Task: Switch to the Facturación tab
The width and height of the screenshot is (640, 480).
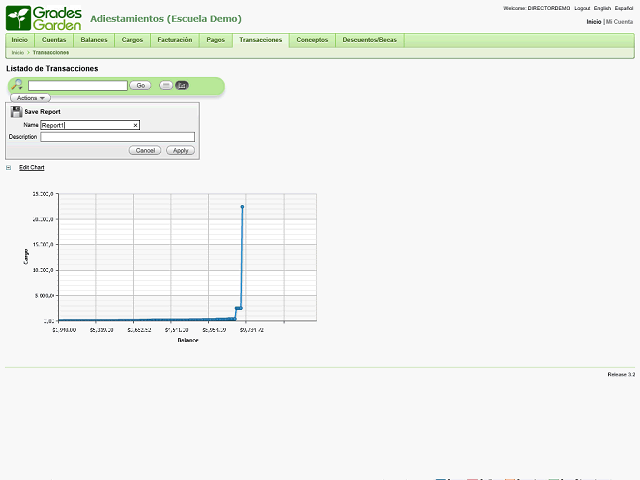Action: point(175,40)
